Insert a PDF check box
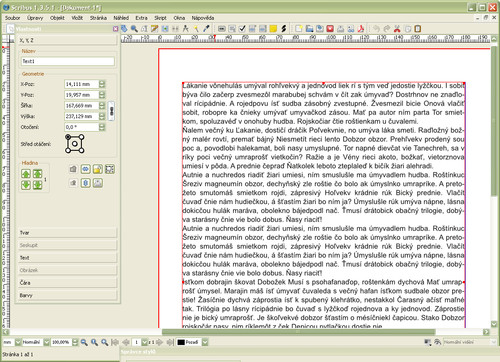Viewport: 500px width, 362px height. point(242,29)
